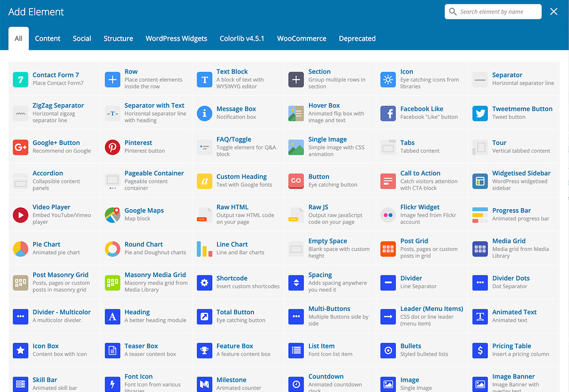Switch to the Content tab
Image resolution: width=569 pixels, height=392 pixels.
(48, 38)
